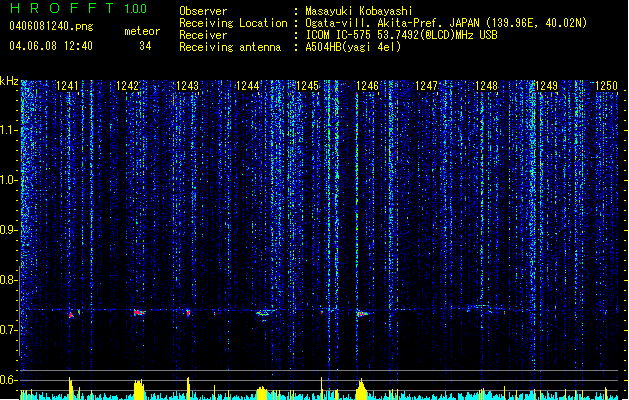Click the Receiving antenna label
The image size is (629, 400).
230,47
